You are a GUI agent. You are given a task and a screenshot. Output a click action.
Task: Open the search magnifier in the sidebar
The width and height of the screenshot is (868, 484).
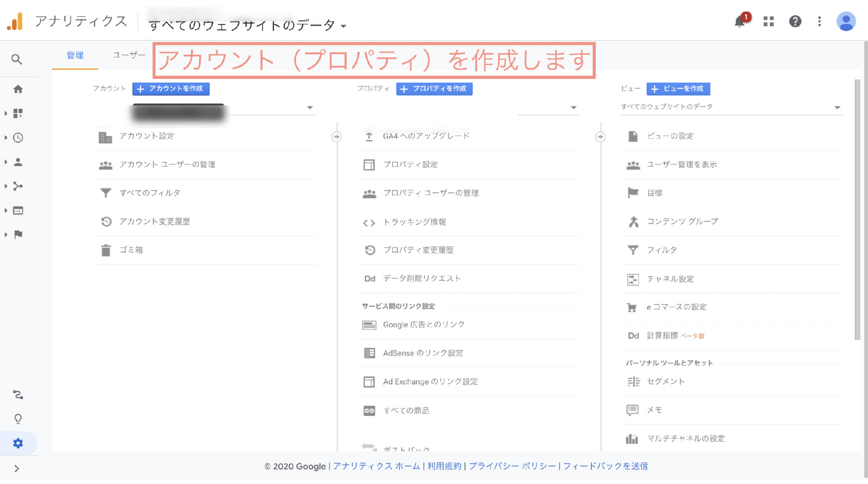click(17, 59)
